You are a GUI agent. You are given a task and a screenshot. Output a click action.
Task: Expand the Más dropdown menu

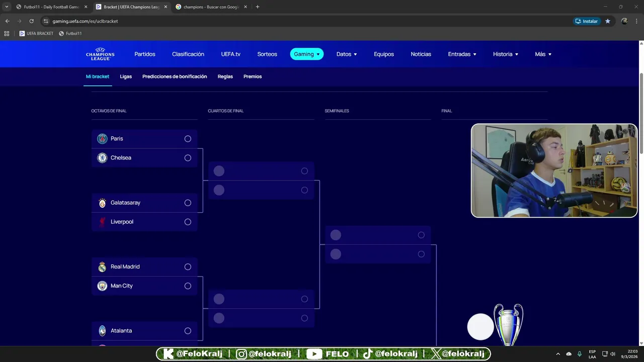543,54
